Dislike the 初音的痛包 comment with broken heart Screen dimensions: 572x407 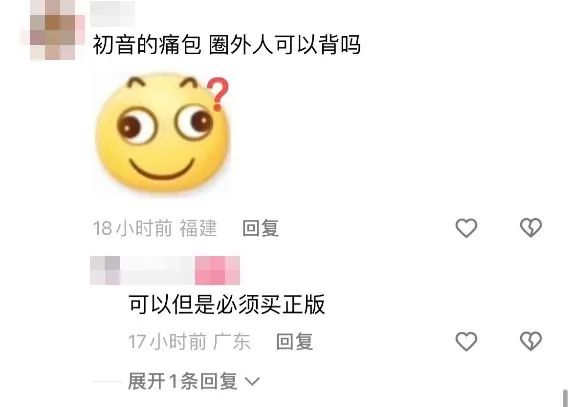click(x=531, y=228)
